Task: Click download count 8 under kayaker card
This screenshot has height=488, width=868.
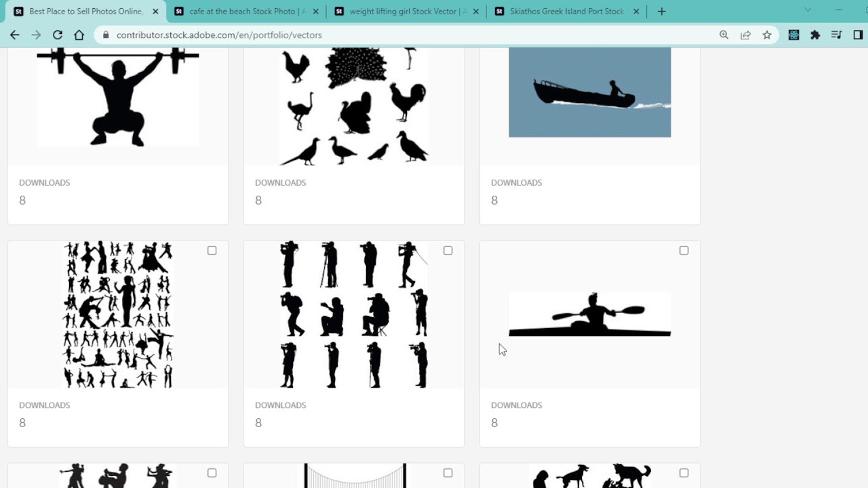Action: (494, 423)
